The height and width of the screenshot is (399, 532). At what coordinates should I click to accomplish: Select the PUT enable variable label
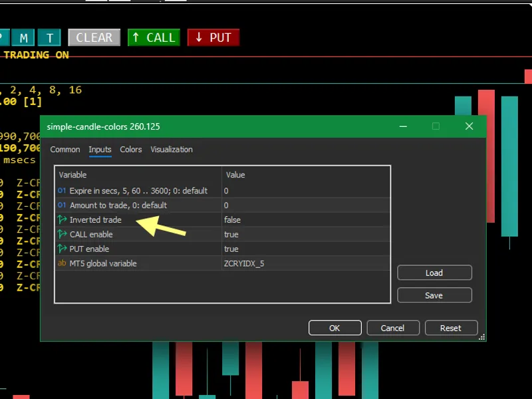point(89,249)
